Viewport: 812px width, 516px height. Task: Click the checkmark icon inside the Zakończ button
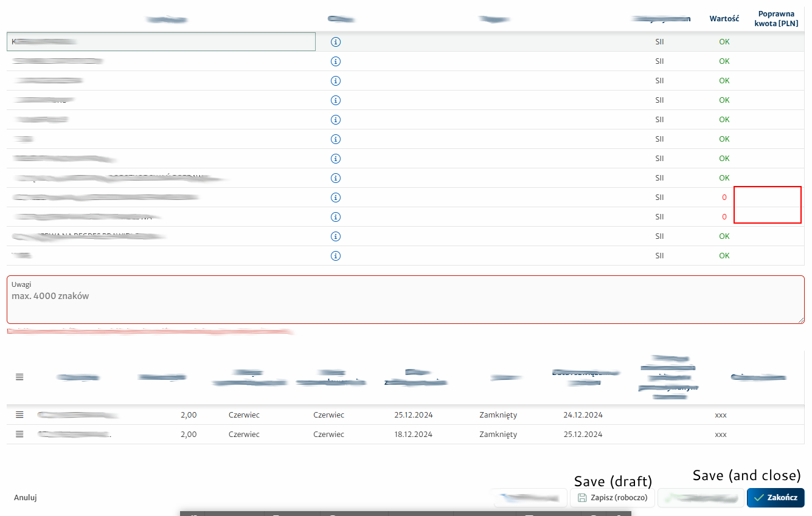[x=760, y=497]
